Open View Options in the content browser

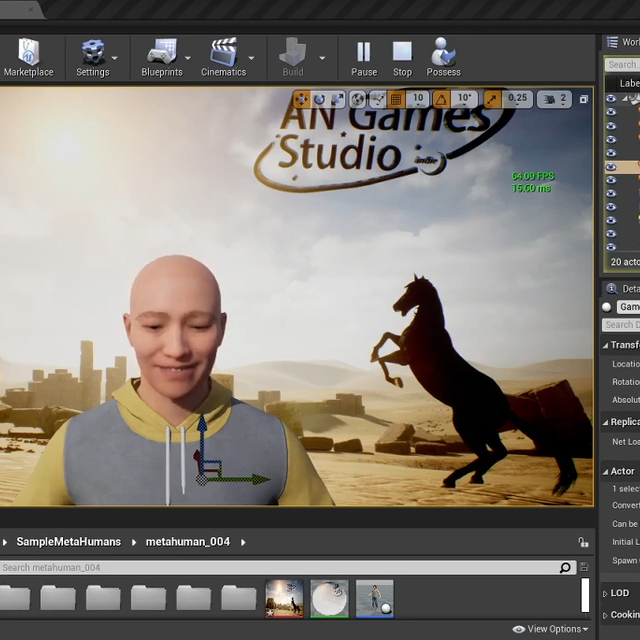(551, 629)
